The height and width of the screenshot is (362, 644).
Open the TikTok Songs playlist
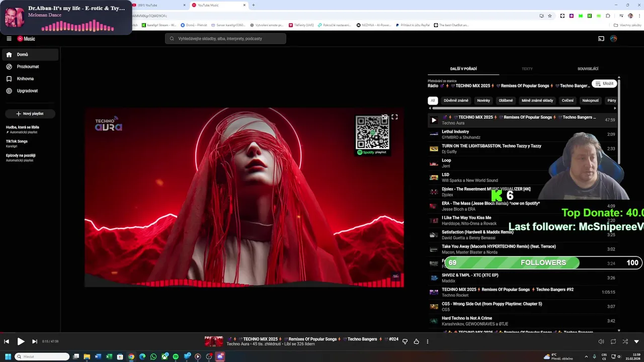pos(17,143)
